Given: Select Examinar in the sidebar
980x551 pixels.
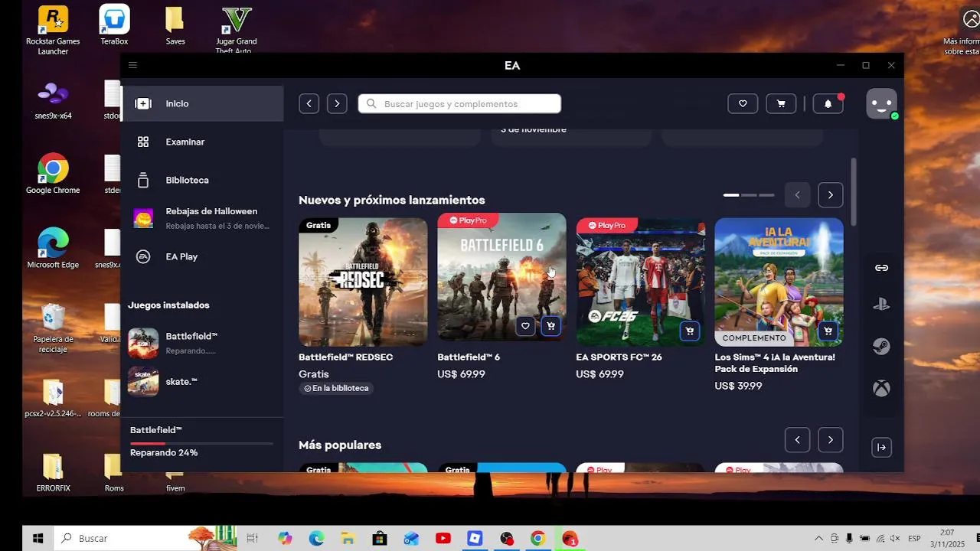Looking at the screenshot, I should point(203,142).
